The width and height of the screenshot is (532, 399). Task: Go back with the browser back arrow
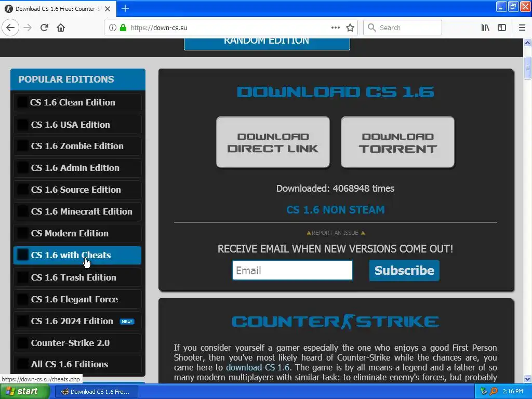(10, 28)
